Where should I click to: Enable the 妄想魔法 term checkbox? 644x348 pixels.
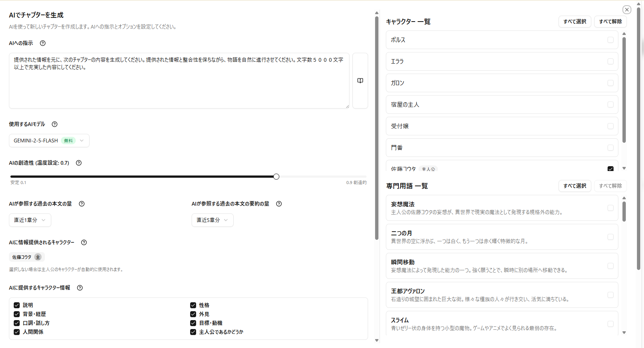pyautogui.click(x=610, y=208)
